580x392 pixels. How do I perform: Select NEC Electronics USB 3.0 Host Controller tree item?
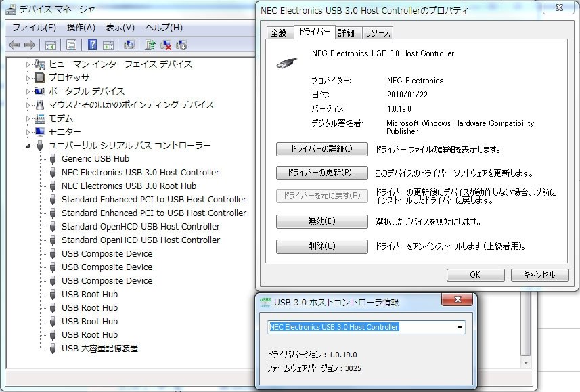pos(140,173)
